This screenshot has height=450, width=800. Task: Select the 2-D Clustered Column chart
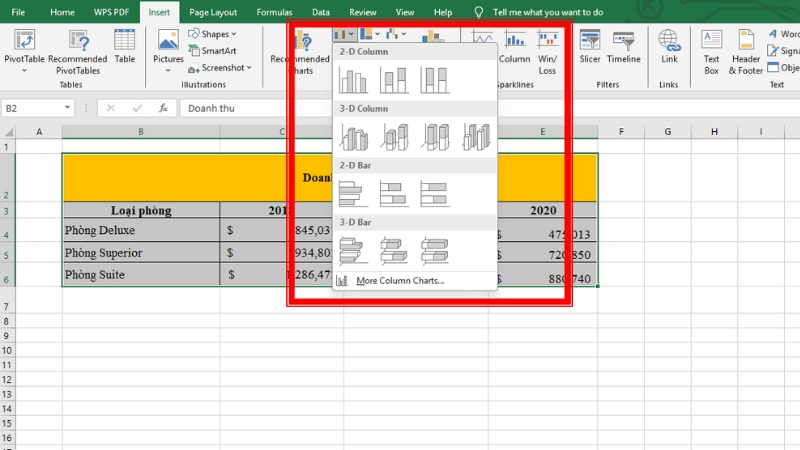click(354, 79)
